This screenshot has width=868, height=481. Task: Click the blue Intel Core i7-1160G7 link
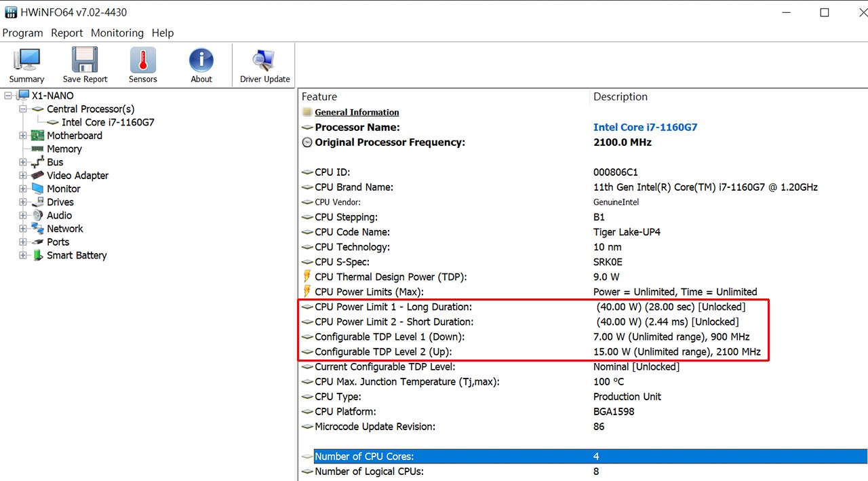point(645,128)
